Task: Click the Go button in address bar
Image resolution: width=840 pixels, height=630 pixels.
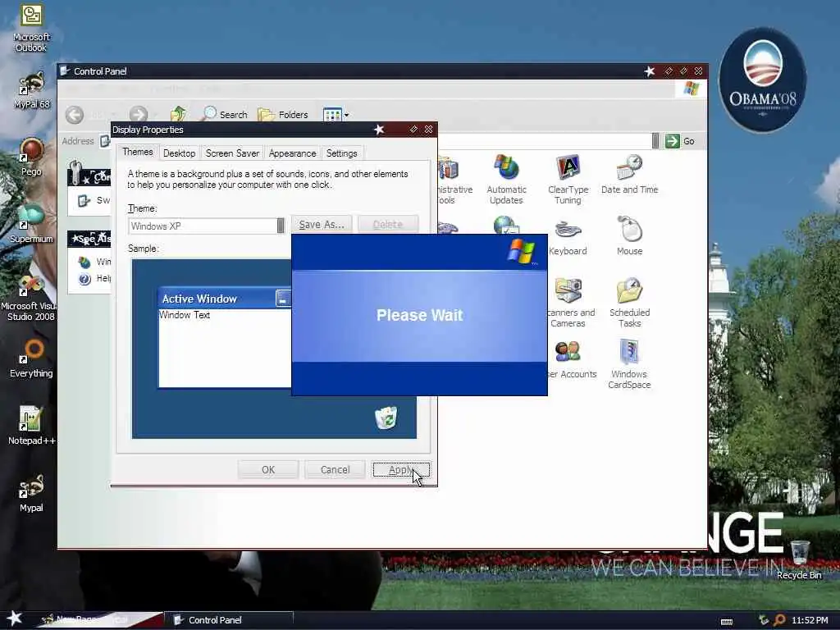Action: click(680, 141)
